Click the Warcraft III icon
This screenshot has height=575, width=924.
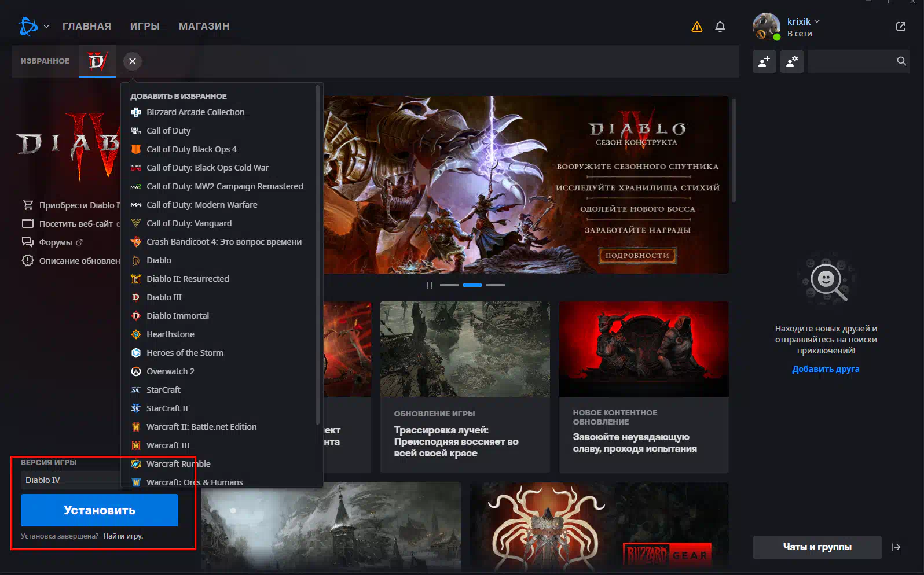click(x=136, y=445)
